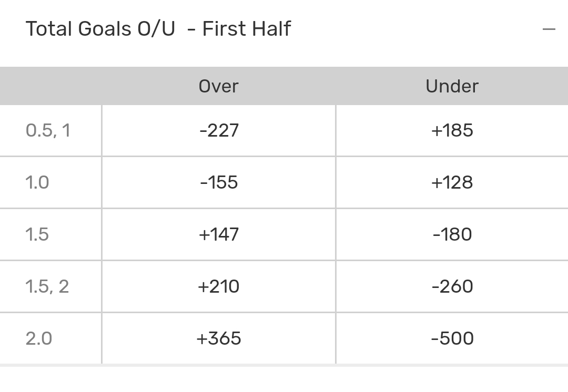Viewport: 568px width, 392px height.
Task: Pick Under 1.0 odds of +128
Action: 452,182
